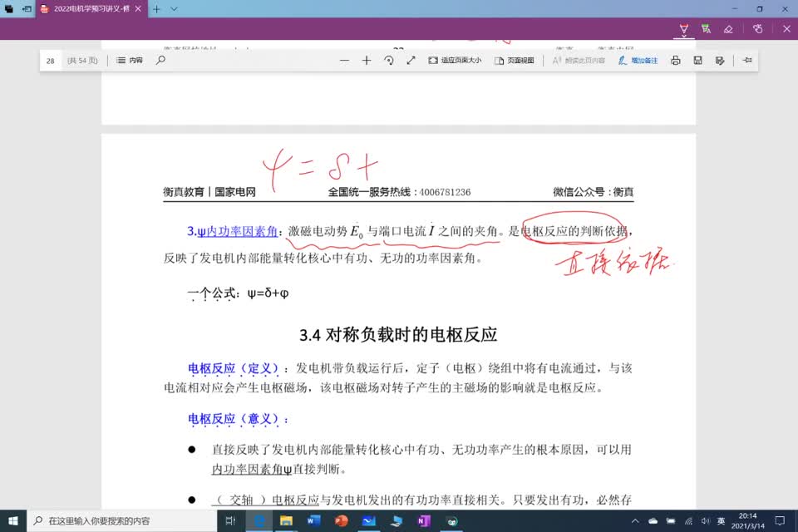
Task: Rotate the PDF page
Action: click(x=389, y=61)
